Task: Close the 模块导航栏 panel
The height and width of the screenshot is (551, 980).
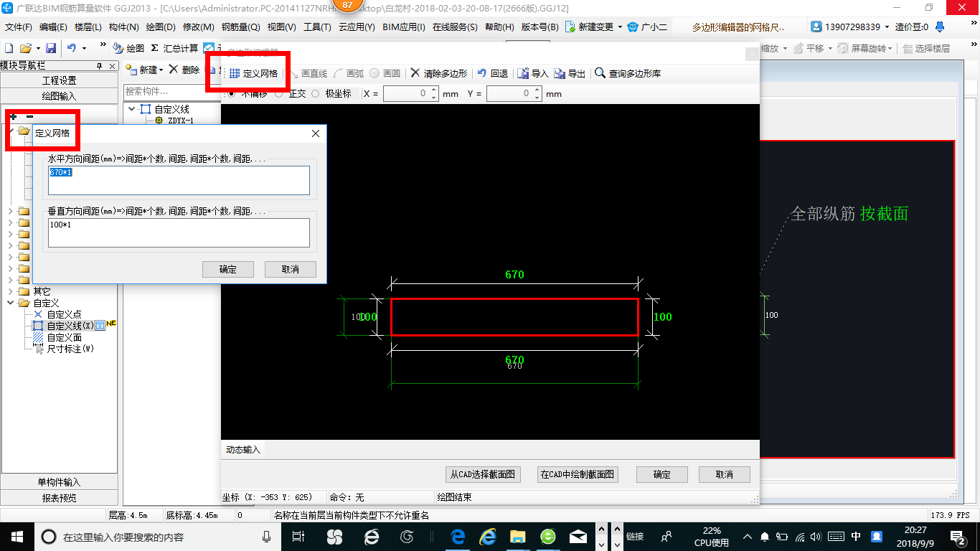Action: (111, 66)
